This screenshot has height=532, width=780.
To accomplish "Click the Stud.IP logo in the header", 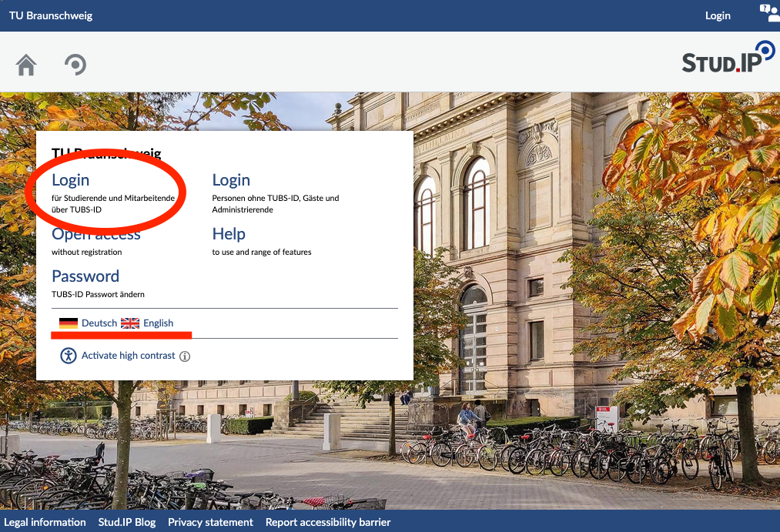I will pos(728,58).
